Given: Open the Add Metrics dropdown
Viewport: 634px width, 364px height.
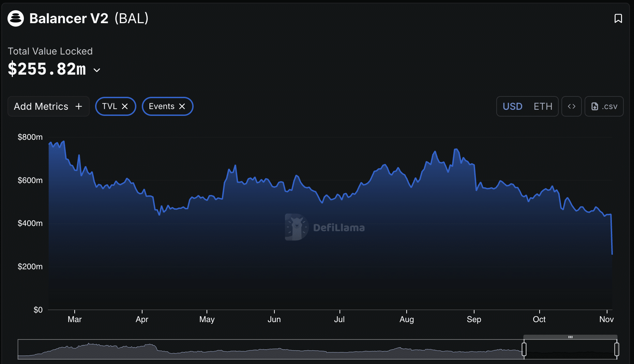Looking at the screenshot, I should coord(48,106).
